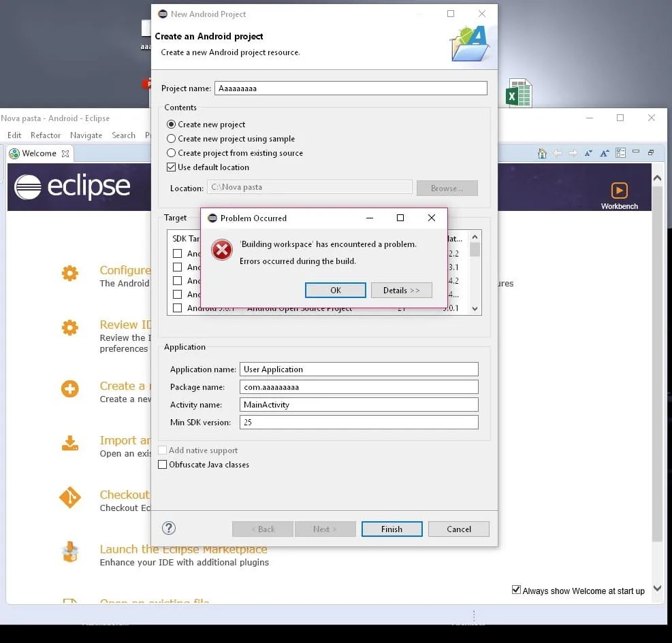Click the Checkout git icon
The height and width of the screenshot is (643, 672).
click(x=70, y=497)
